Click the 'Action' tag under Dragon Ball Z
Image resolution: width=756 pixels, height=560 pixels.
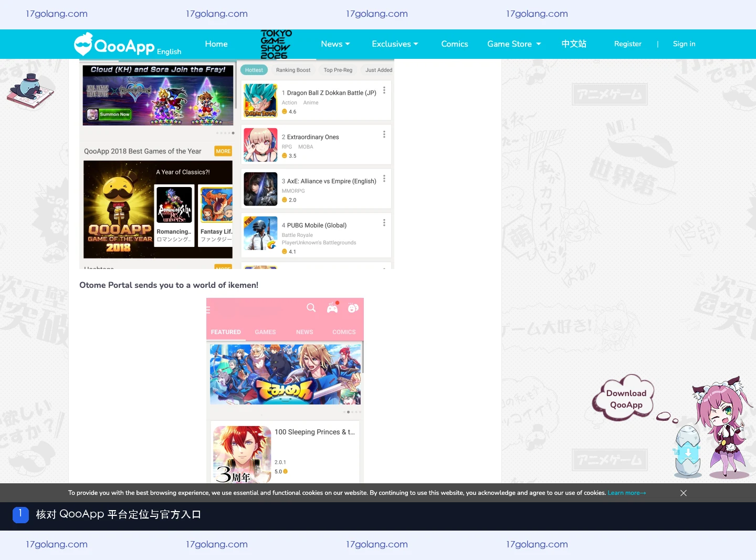click(289, 103)
